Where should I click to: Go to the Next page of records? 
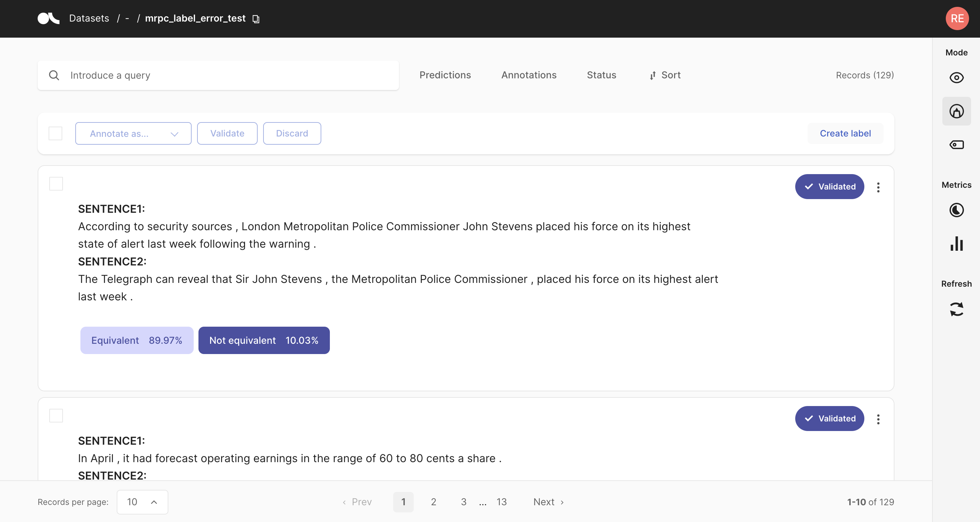(x=548, y=502)
